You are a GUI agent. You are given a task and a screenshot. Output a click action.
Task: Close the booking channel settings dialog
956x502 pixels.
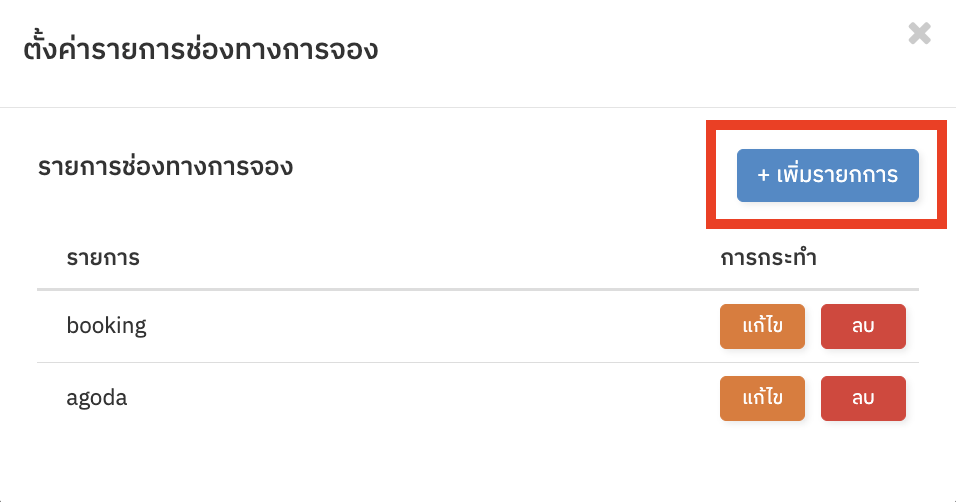coord(919,34)
